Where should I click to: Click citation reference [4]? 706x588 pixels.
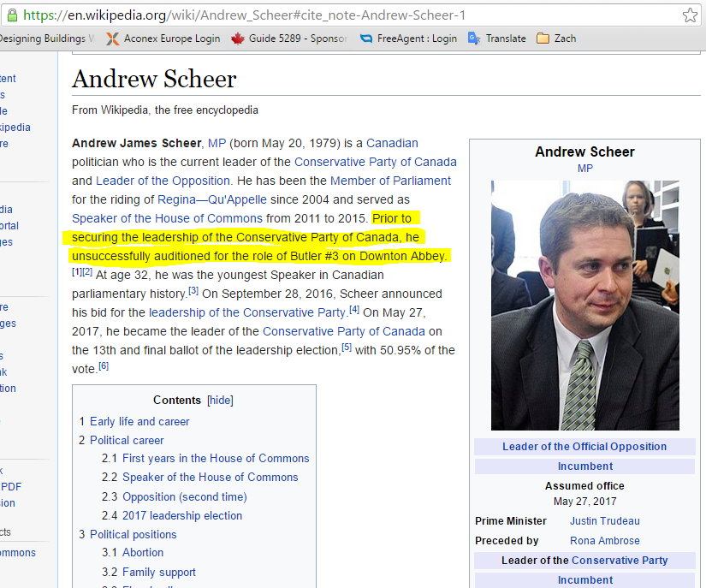354,309
